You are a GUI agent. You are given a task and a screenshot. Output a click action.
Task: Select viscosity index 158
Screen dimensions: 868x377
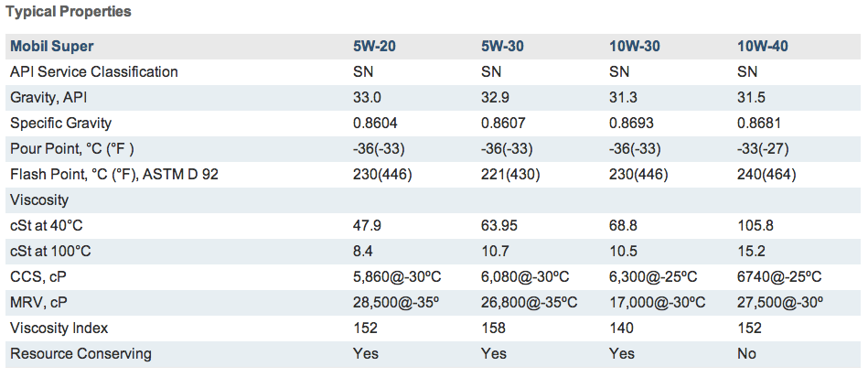493,328
